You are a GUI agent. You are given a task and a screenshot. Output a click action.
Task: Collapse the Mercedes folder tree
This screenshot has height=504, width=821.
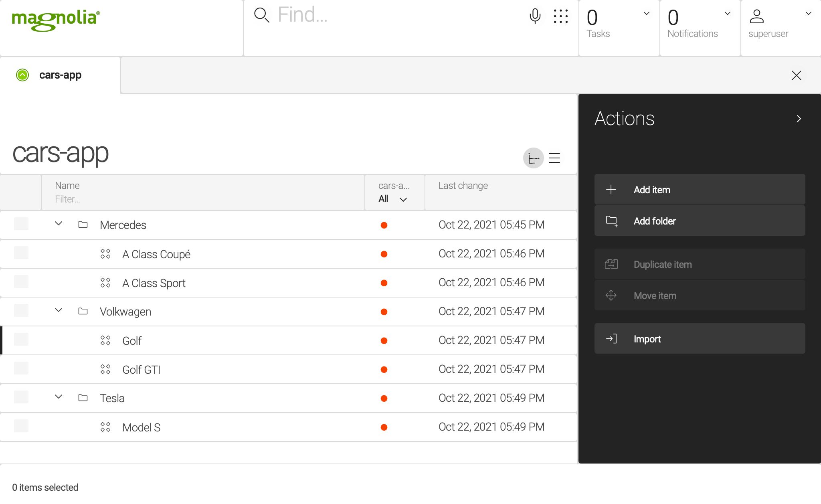(58, 225)
